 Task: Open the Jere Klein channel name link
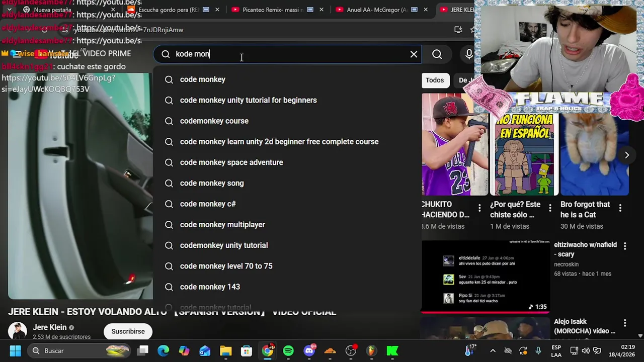coord(50,327)
